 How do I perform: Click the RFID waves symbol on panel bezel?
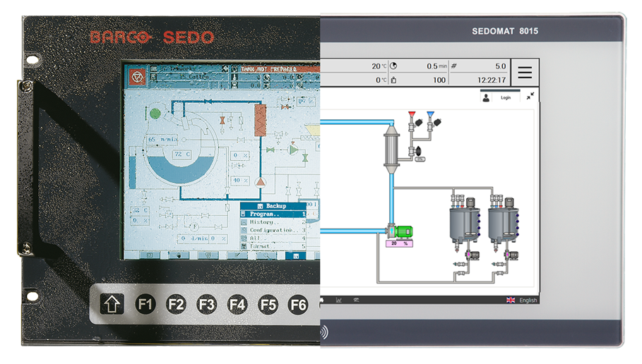tap(324, 332)
